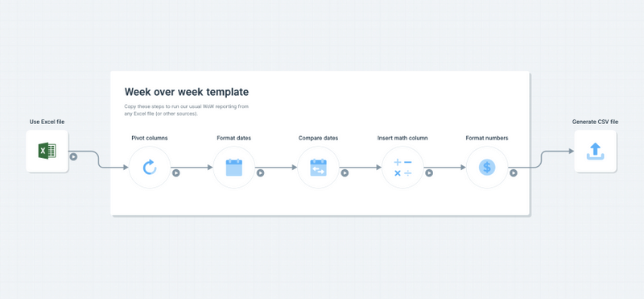The height and width of the screenshot is (299, 644).
Task: Run the Insert math column play button
Action: [429, 173]
